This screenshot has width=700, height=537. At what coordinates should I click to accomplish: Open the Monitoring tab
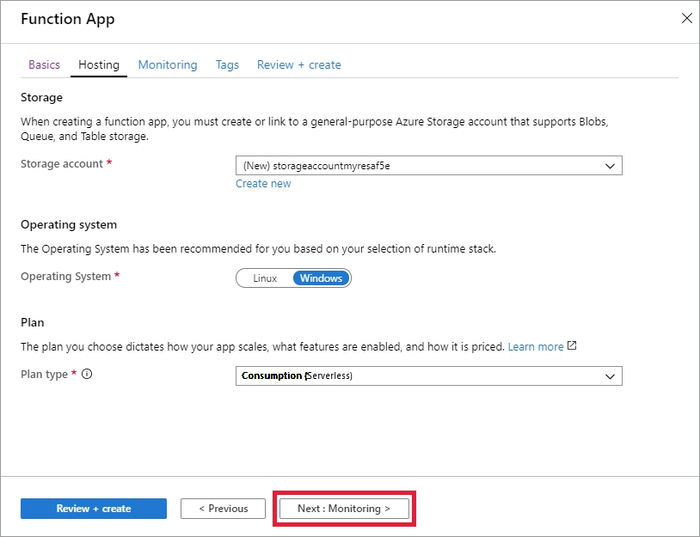click(167, 65)
